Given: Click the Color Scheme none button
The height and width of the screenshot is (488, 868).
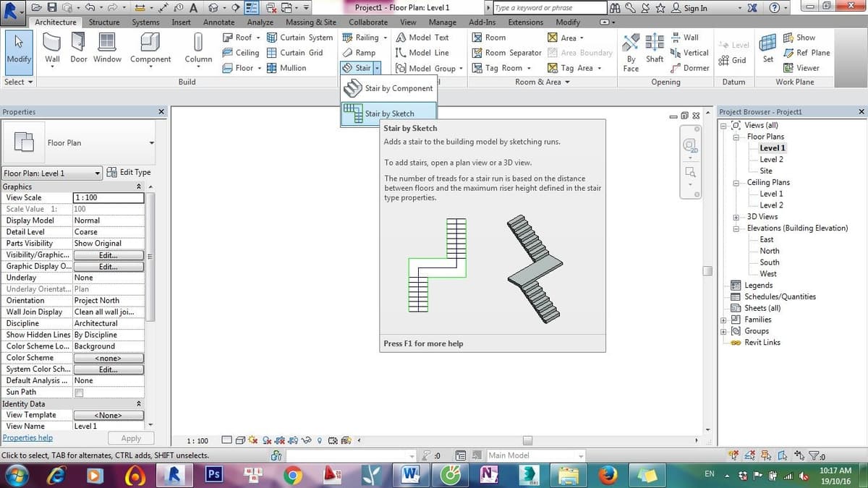Looking at the screenshot, I should (109, 359).
